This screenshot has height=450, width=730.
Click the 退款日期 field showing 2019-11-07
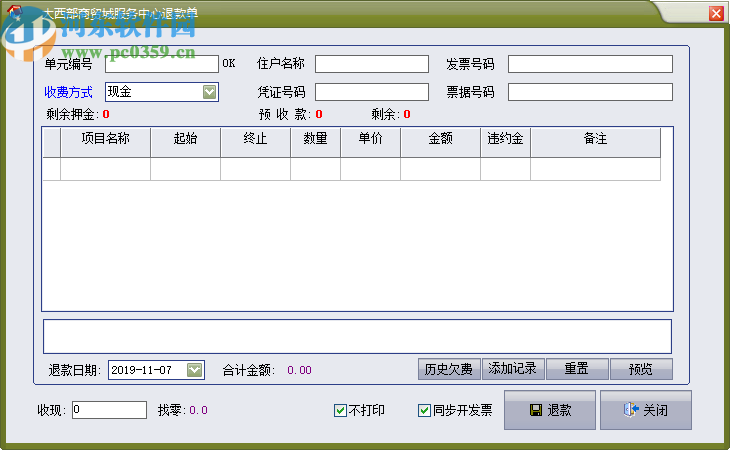point(156,370)
